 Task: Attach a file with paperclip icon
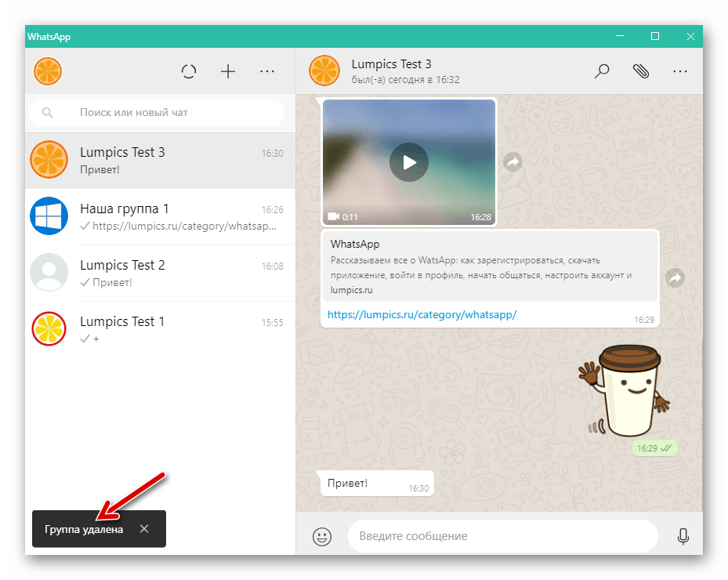click(x=641, y=71)
